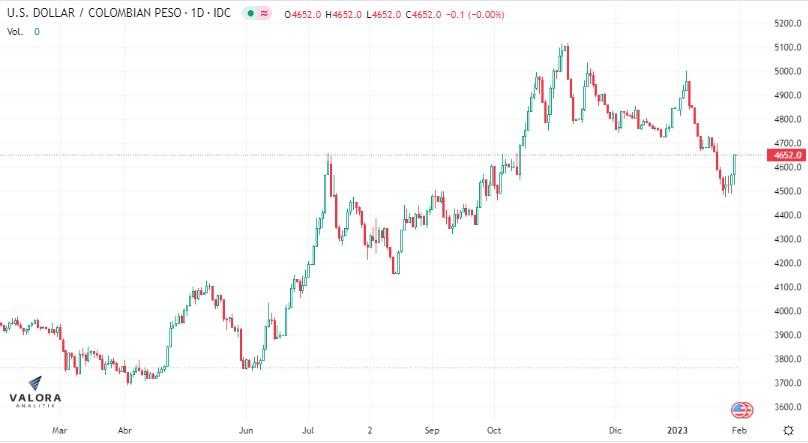This screenshot has height=443, width=808.
Task: Click the 4100.0 price axis label
Action: [787, 287]
